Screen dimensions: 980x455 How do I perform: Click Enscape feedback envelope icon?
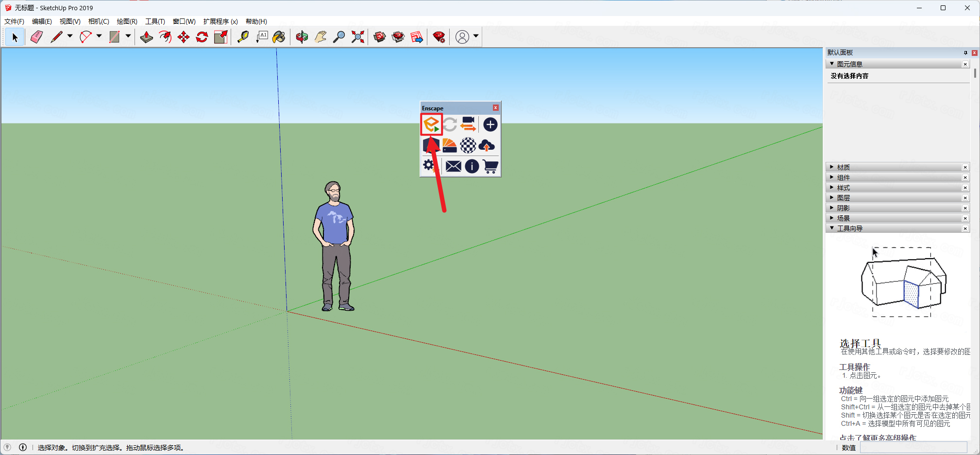454,166
